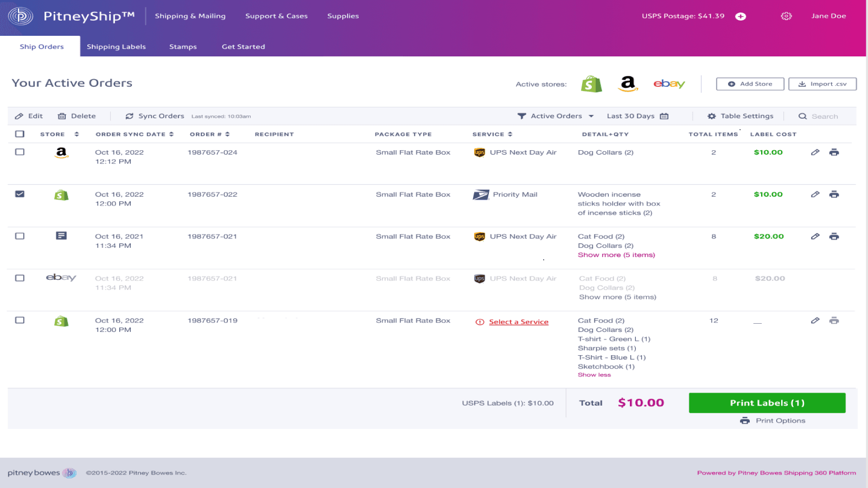Select all orders using the header checkbox

click(x=20, y=133)
